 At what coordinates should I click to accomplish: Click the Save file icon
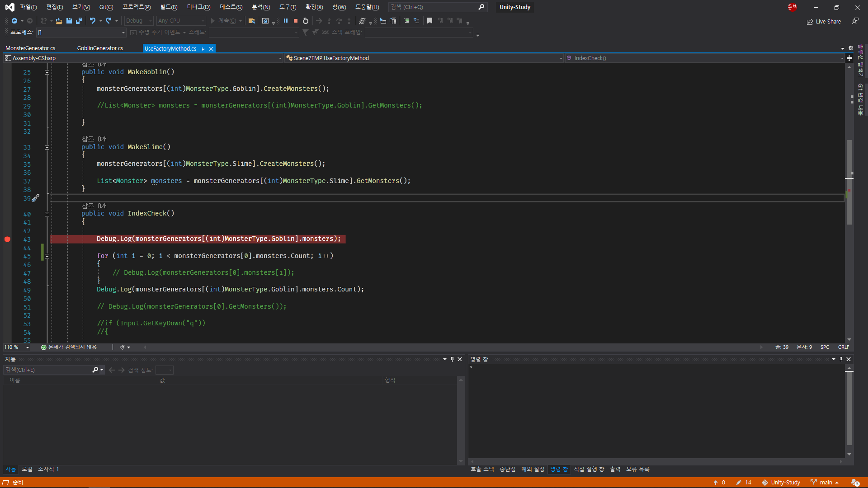pos(69,21)
